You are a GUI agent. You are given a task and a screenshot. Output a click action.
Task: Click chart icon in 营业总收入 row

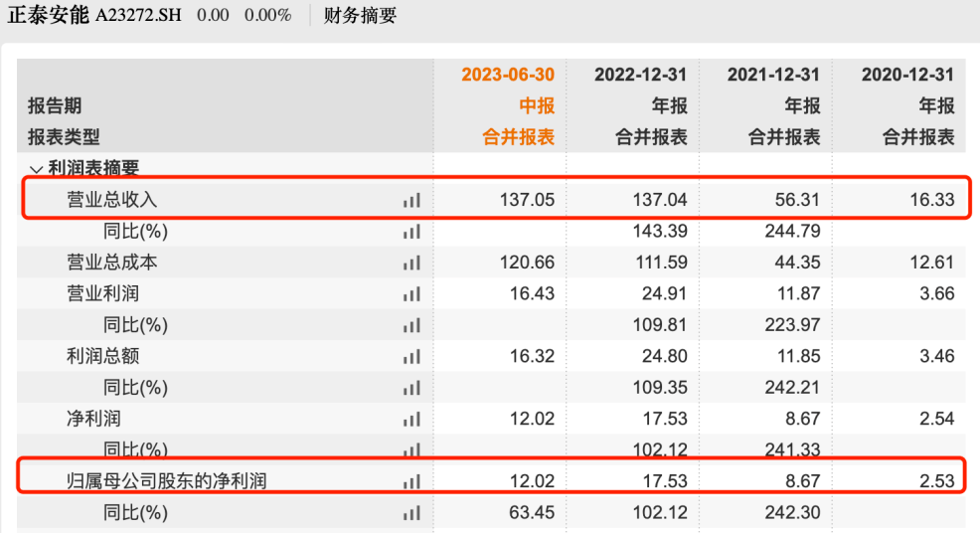(411, 200)
